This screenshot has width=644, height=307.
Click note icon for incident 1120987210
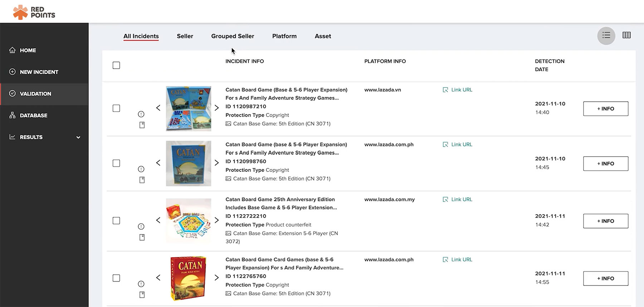tap(142, 125)
